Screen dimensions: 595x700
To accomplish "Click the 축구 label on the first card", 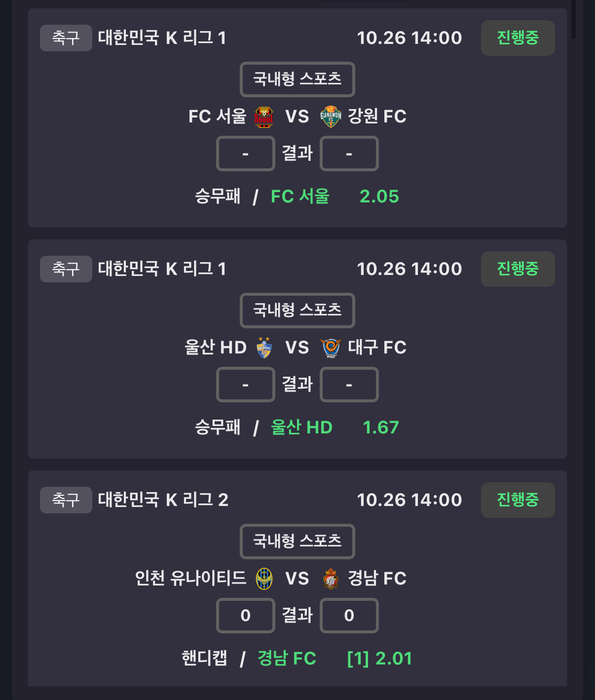I will [66, 38].
